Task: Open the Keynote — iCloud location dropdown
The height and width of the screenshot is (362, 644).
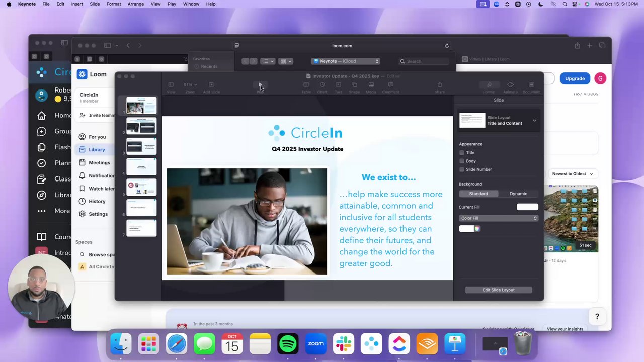Action: tap(345, 61)
